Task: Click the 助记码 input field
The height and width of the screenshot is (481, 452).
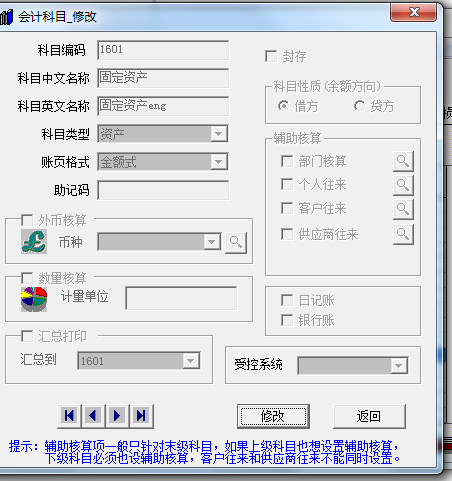Action: pos(163,190)
